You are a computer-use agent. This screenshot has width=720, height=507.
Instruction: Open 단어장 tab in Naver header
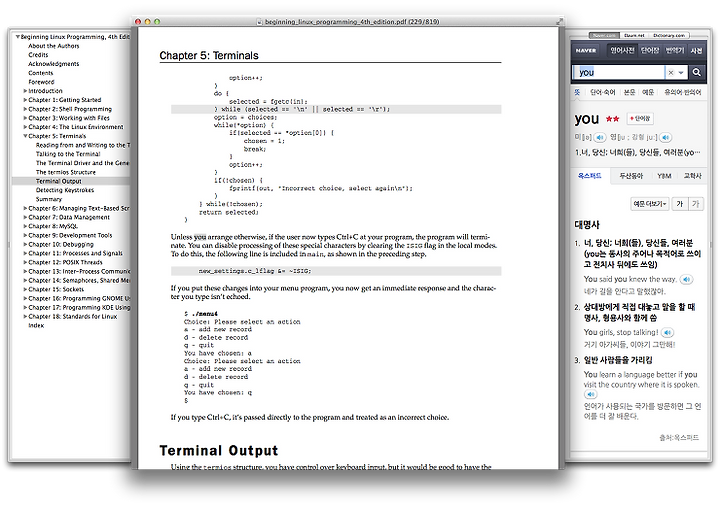(650, 51)
